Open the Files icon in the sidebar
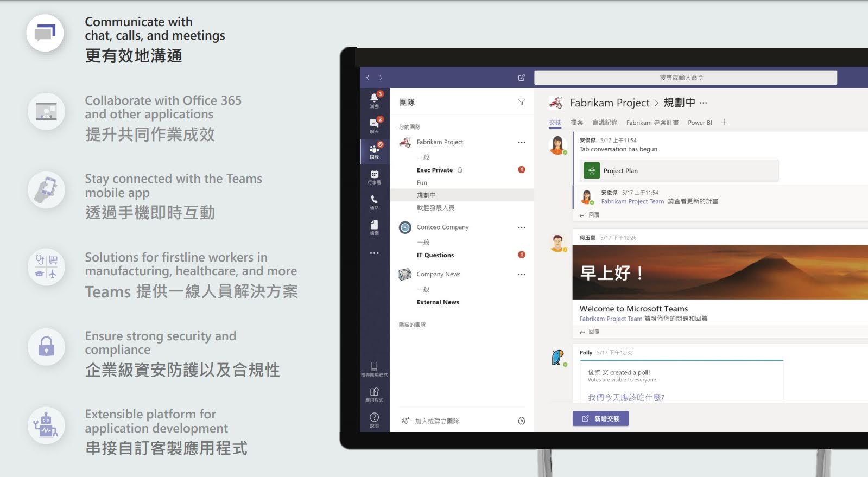Screen dimensions: 868x477 pyautogui.click(x=374, y=226)
